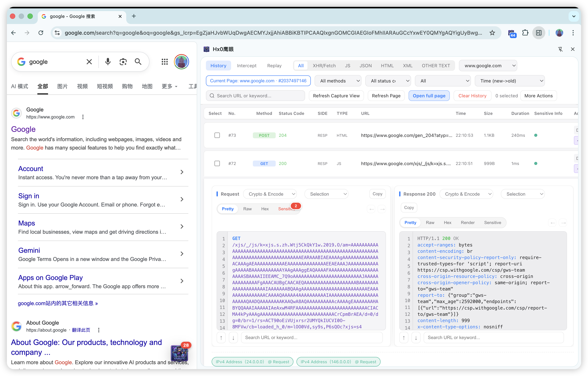Open the Extensions puzzle menu
The height and width of the screenshot is (376, 588).
click(x=525, y=33)
